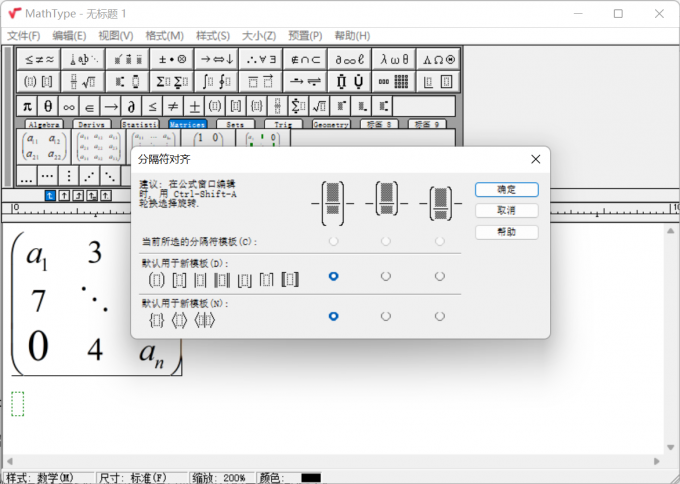Insert the 3x3 matrix template
The height and width of the screenshot is (484, 680).
[98, 146]
